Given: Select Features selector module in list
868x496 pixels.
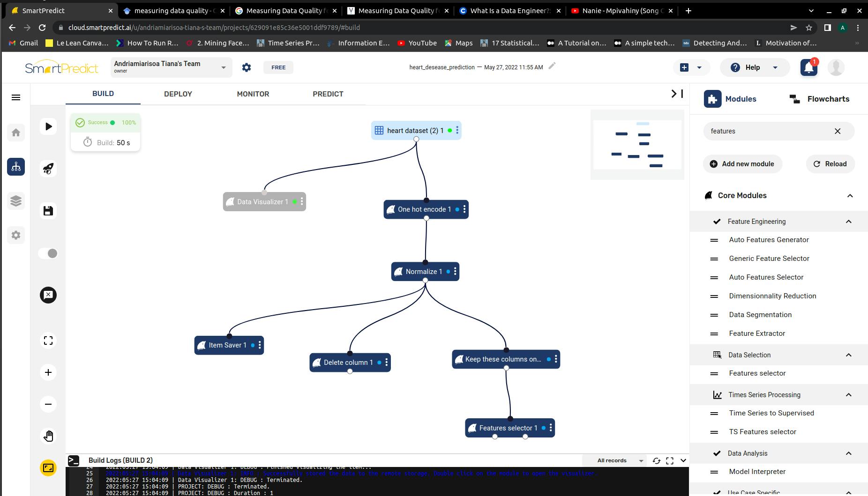Looking at the screenshot, I should click(x=757, y=373).
